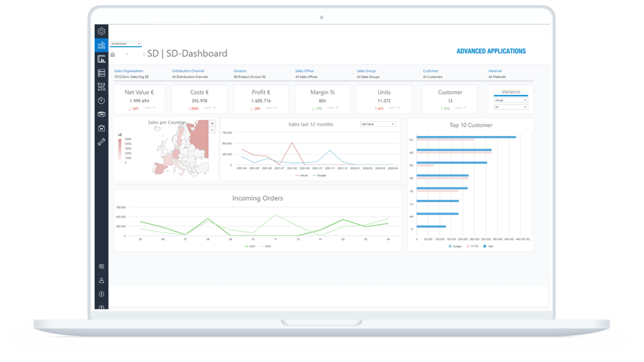Image resolution: width=644 pixels, height=362 pixels.
Task: Select the stacked table rows sidebar icon
Action: tap(101, 73)
